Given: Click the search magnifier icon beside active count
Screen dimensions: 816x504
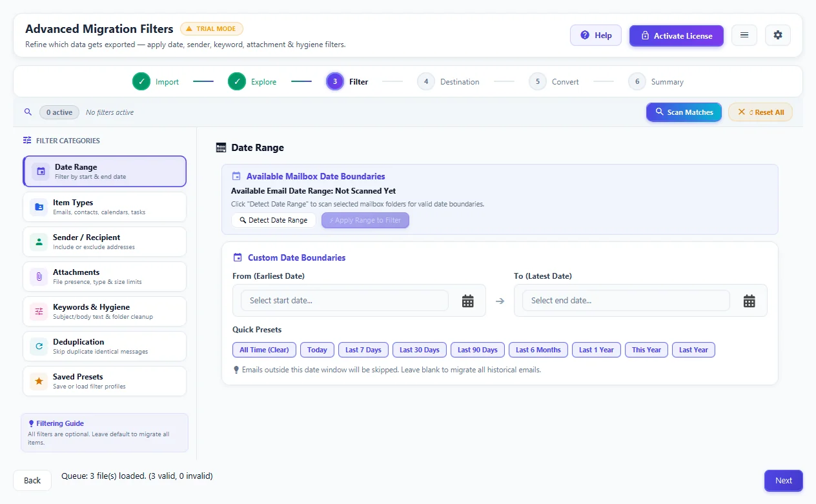Looking at the screenshot, I should [28, 112].
